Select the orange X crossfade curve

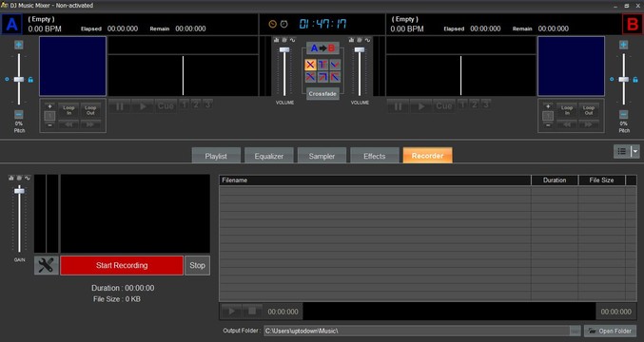pyautogui.click(x=310, y=65)
